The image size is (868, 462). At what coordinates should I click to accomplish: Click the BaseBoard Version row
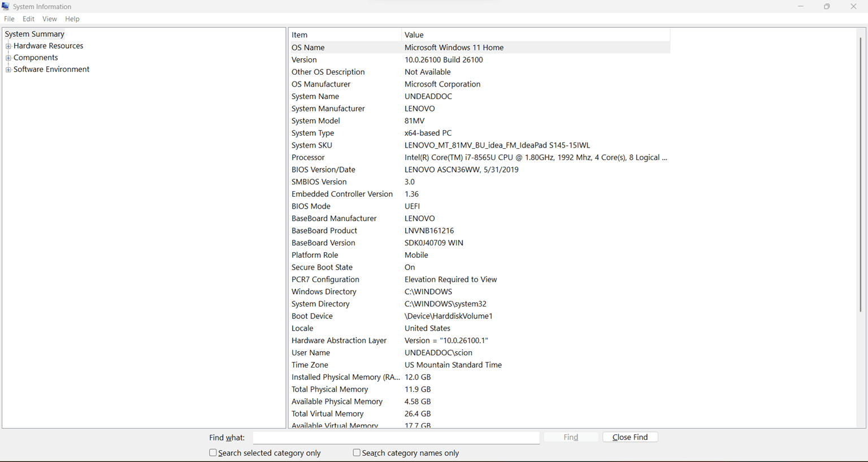click(x=479, y=243)
